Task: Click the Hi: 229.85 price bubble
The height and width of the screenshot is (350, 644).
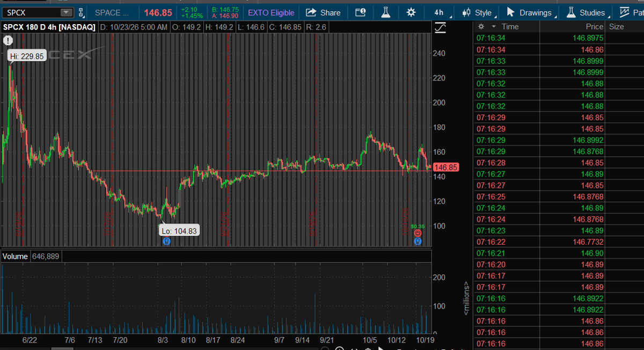Action: pyautogui.click(x=27, y=56)
